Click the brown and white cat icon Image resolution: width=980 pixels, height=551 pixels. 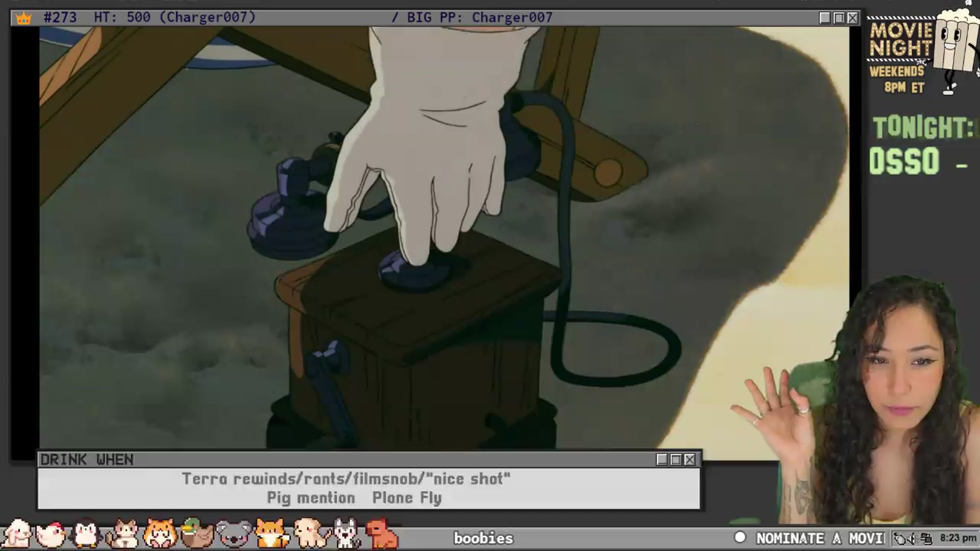coord(123,534)
